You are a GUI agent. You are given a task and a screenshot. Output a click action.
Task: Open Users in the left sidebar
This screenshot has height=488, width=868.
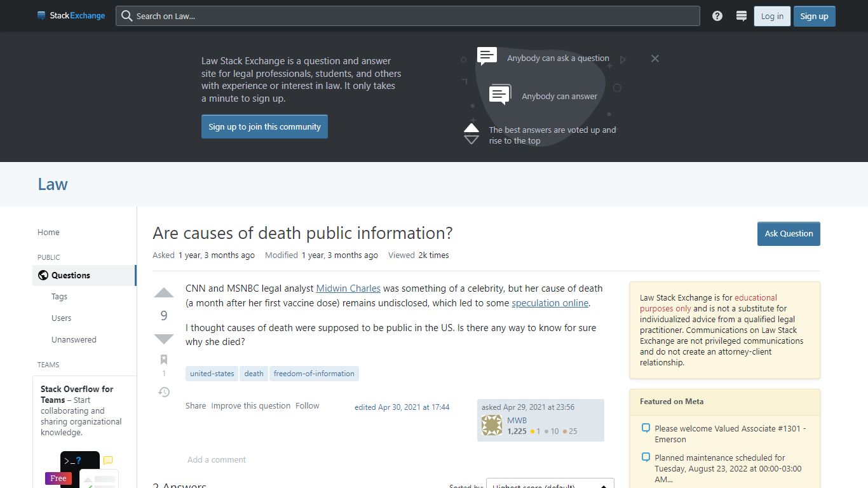[x=61, y=318]
